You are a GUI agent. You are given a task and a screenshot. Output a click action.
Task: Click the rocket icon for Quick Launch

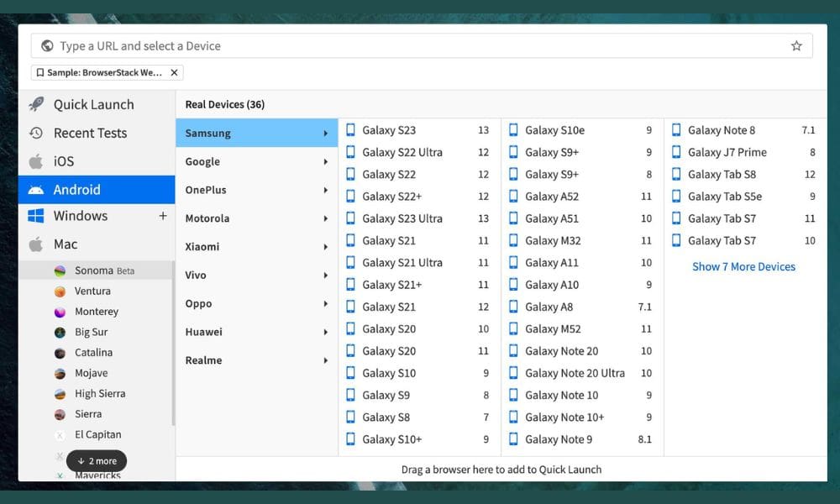(36, 104)
